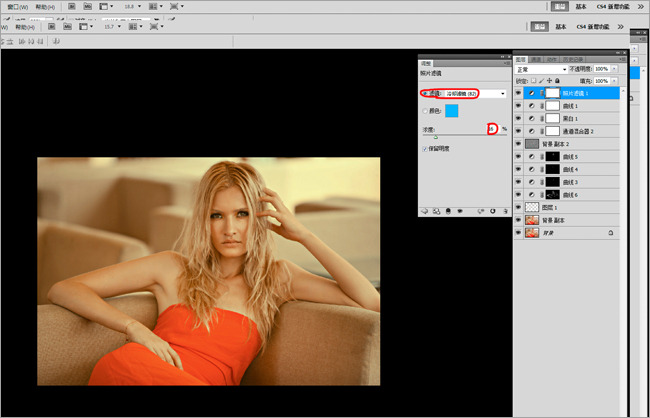
Task: Lock image pixels brush icon
Action: 541,81
